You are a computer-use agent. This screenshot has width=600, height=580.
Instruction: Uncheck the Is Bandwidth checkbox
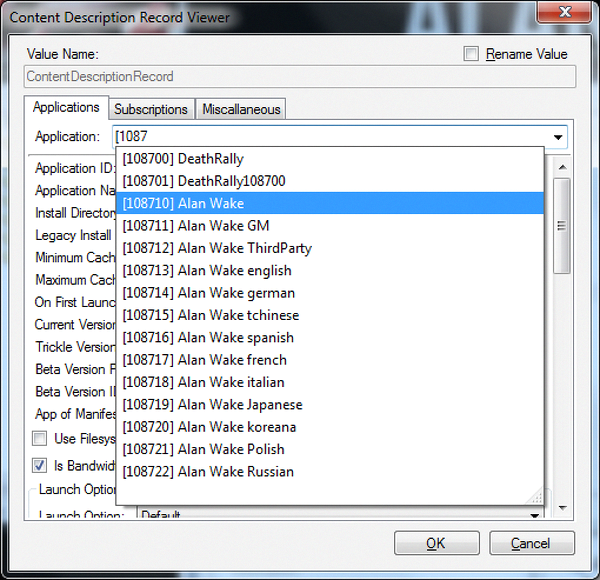tap(40, 465)
